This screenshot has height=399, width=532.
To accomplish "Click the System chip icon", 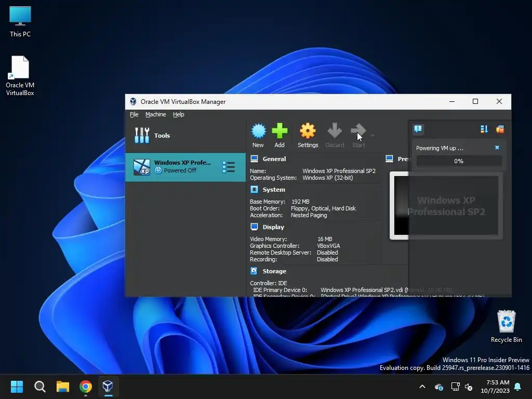I will click(x=254, y=189).
